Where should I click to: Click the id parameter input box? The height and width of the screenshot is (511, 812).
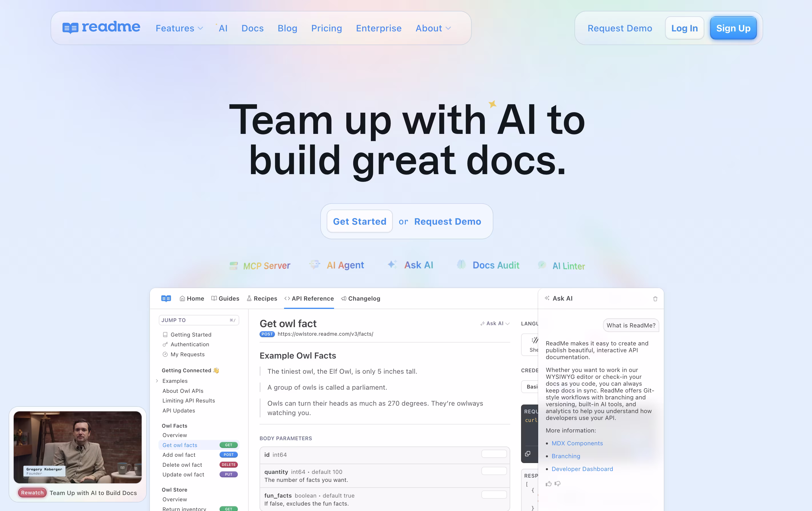point(494,454)
